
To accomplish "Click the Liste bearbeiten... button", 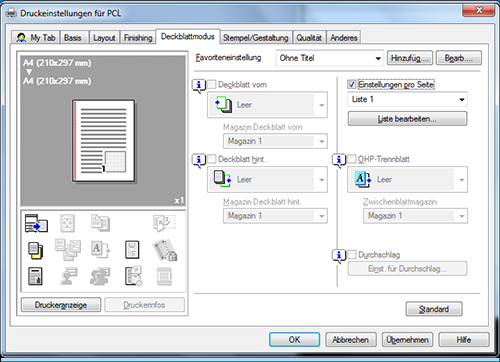I will [407, 119].
